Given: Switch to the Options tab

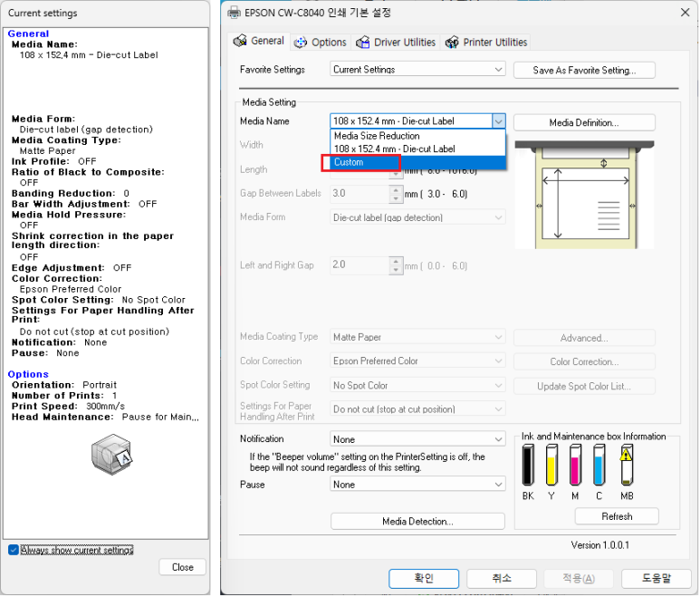Looking at the screenshot, I should point(321,43).
